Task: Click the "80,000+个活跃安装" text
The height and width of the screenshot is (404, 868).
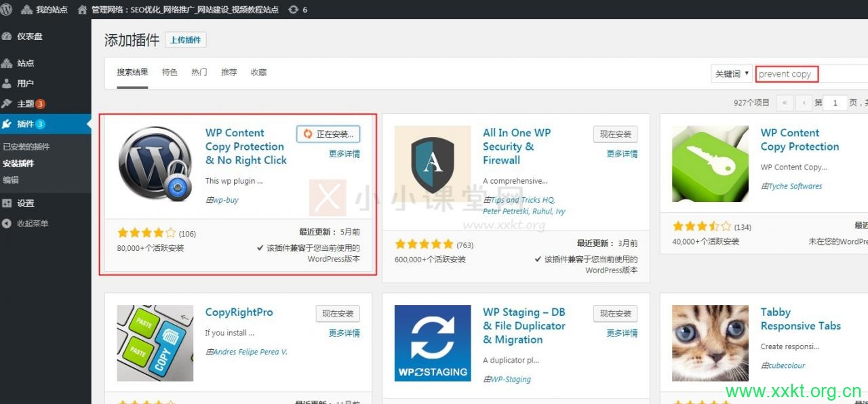Action: (x=151, y=248)
